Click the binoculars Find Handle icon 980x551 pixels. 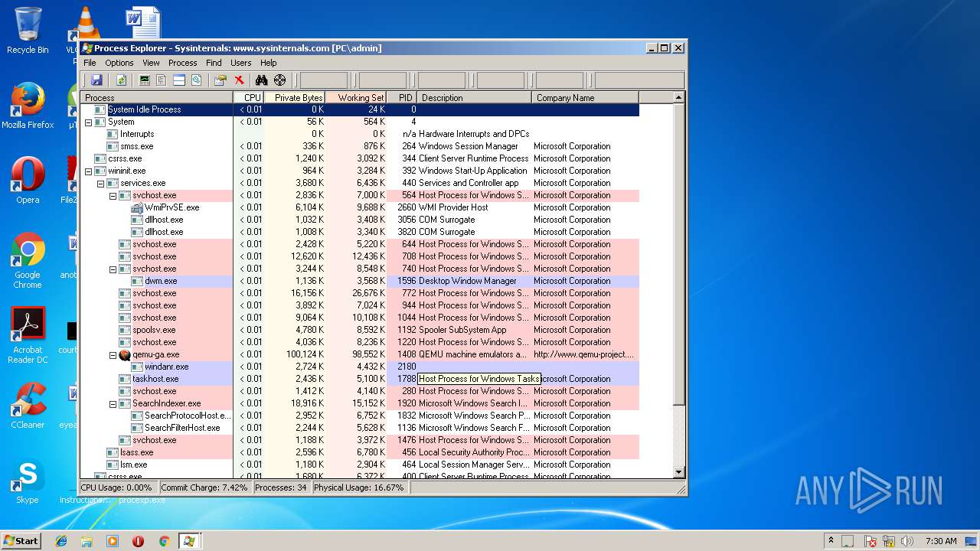click(x=261, y=80)
